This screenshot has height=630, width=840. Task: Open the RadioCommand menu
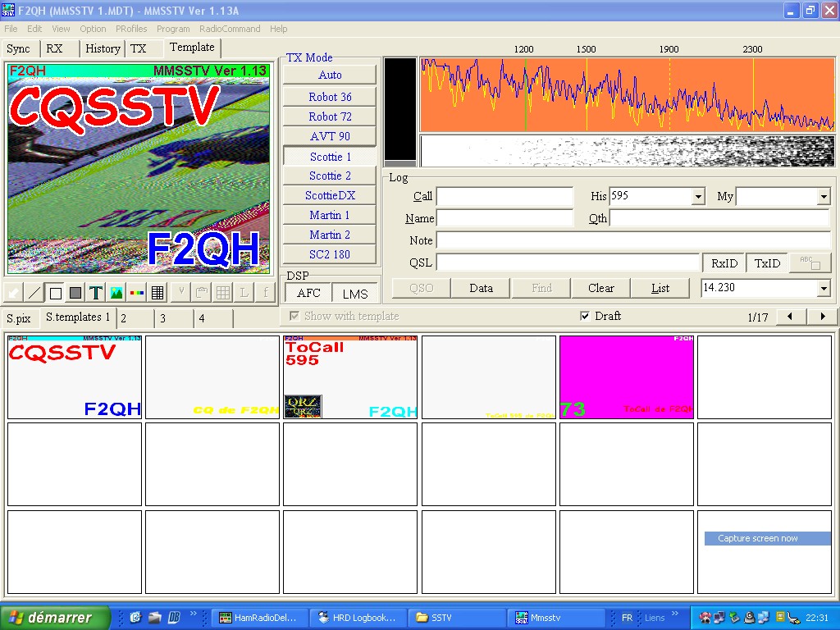click(x=230, y=29)
